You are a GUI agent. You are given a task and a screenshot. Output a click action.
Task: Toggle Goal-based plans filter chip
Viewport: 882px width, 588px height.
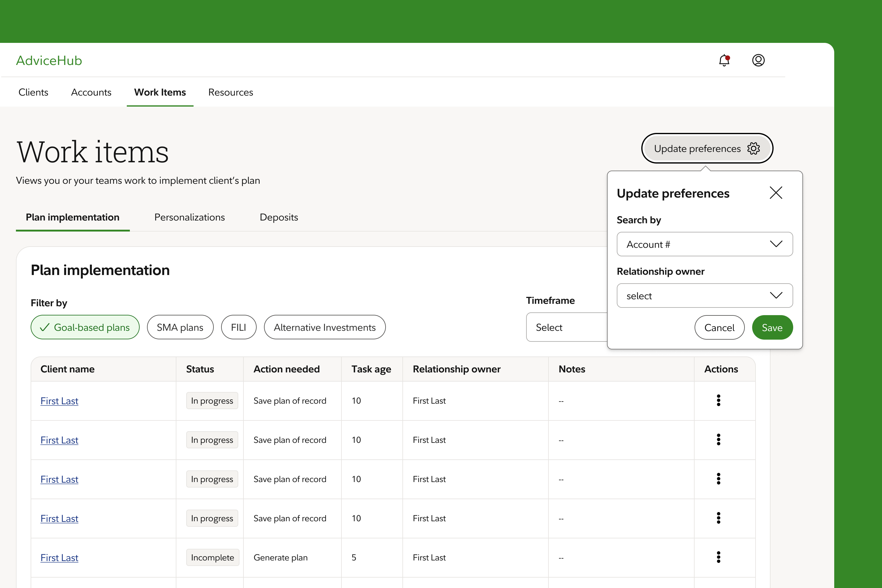point(85,327)
